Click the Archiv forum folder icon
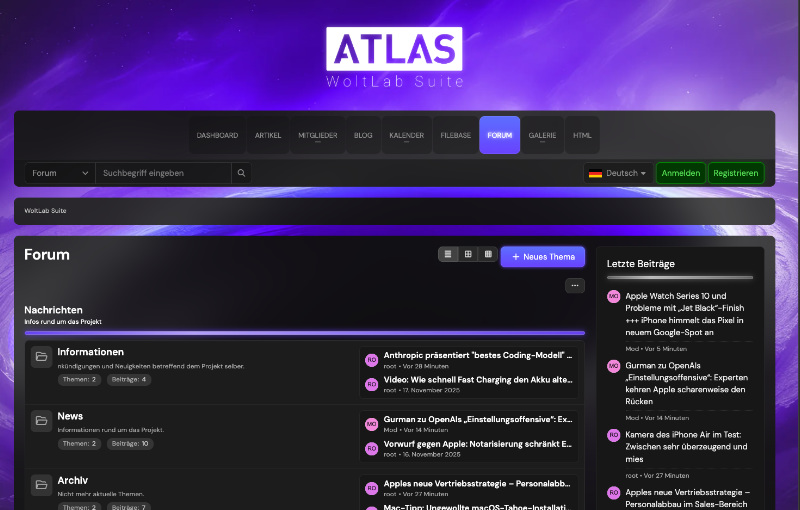This screenshot has width=800, height=510. pyautogui.click(x=41, y=485)
